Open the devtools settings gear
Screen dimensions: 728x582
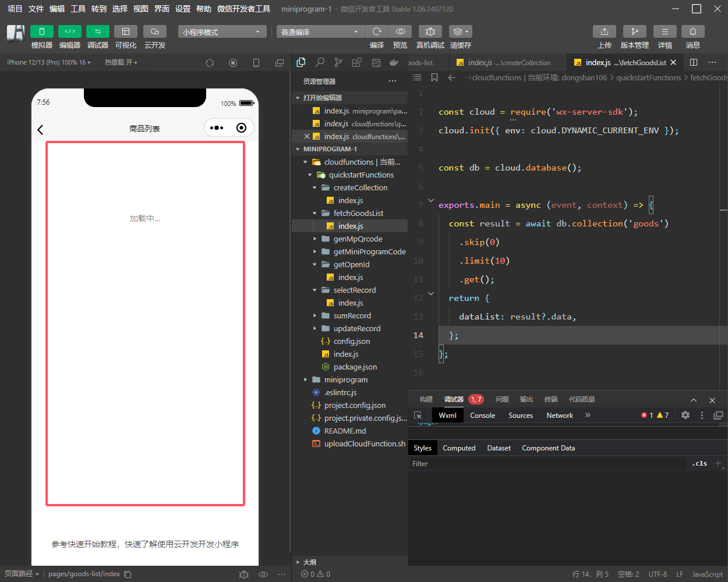pos(685,415)
